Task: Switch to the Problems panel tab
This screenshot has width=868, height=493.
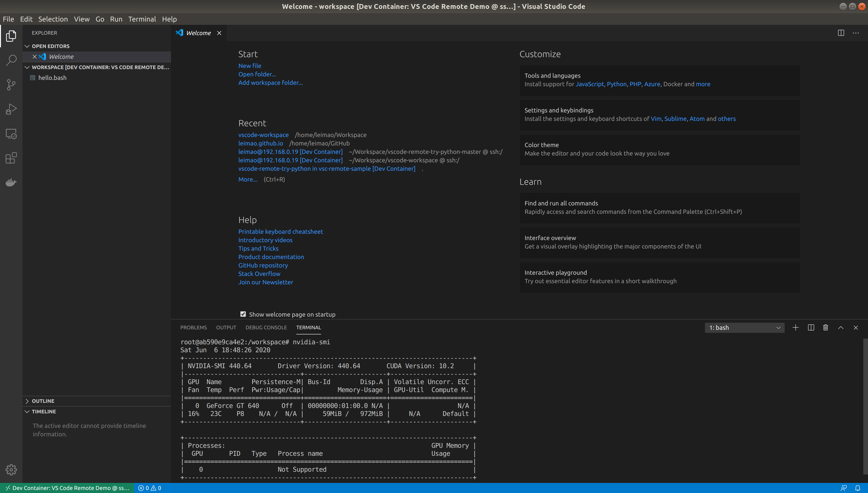Action: click(193, 327)
